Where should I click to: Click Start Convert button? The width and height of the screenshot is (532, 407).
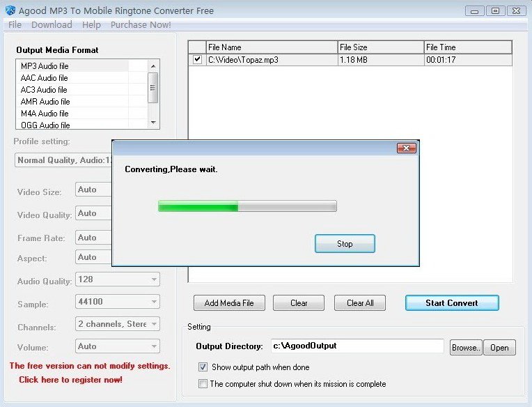coord(452,302)
